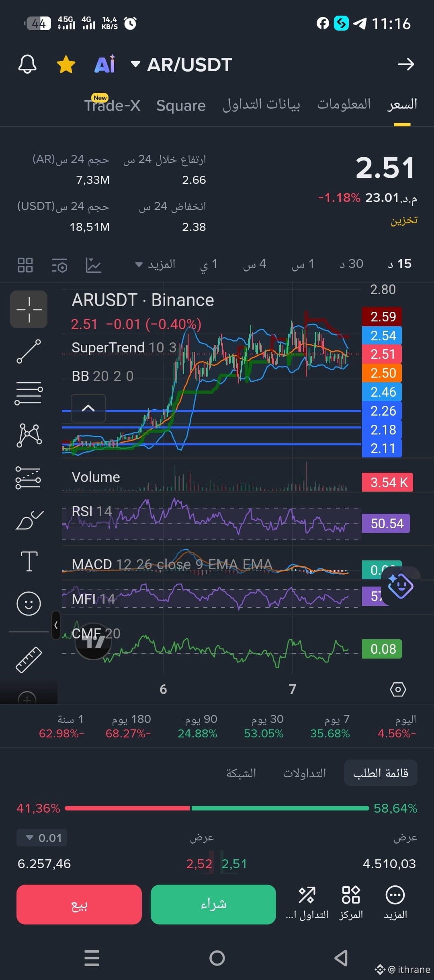Open the المعلومات tab
Viewport: 434px width, 980px height.
coord(344,104)
